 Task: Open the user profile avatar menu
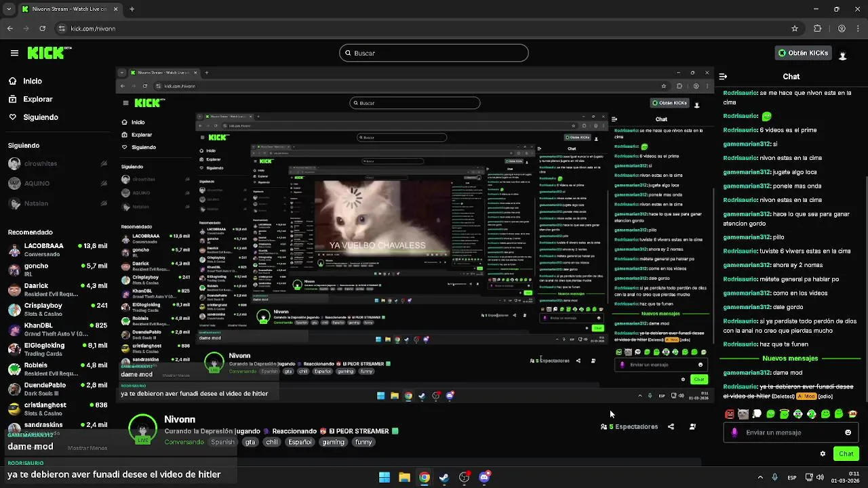[x=843, y=56]
